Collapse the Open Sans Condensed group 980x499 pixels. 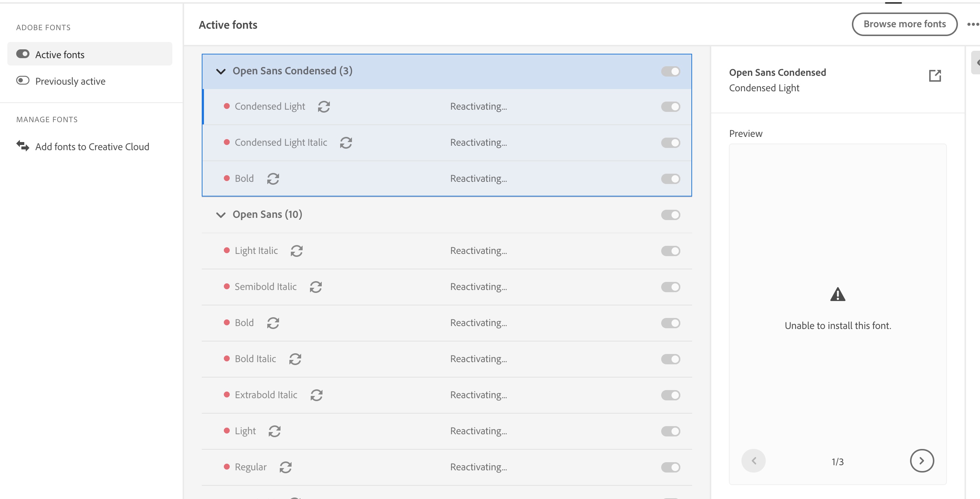point(221,71)
